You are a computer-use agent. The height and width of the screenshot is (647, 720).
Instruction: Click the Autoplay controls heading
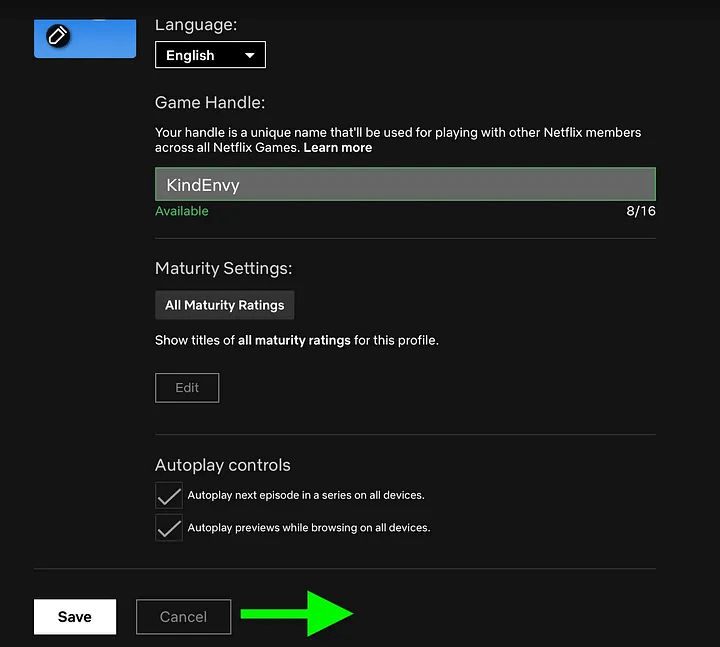point(223,465)
